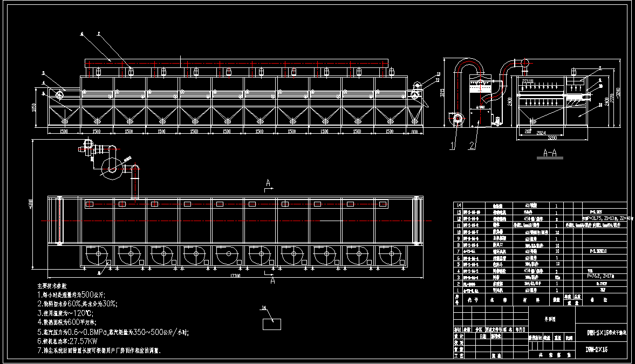
Task: Select the '工艺' label in title block
Action: point(459,355)
